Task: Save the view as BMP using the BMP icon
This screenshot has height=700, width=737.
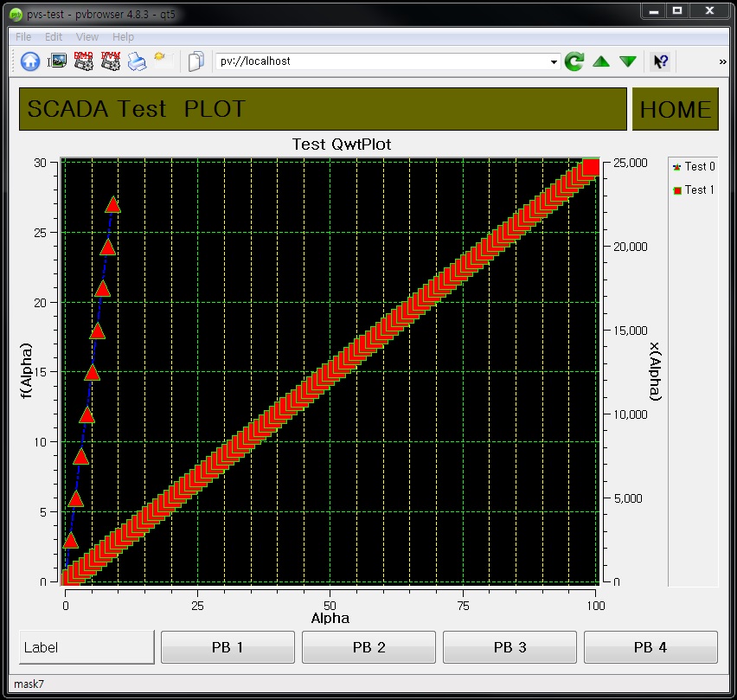Action: click(83, 61)
